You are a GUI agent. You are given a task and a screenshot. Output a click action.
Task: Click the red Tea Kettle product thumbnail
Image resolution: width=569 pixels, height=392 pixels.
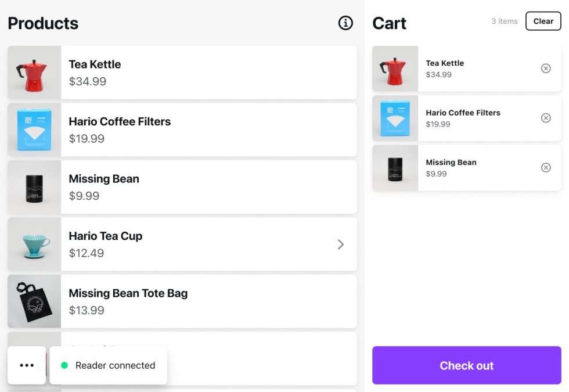pyautogui.click(x=34, y=73)
